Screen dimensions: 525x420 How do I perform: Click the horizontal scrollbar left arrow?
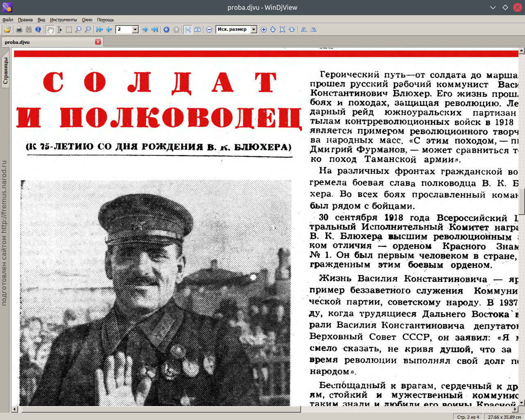pos(15,409)
